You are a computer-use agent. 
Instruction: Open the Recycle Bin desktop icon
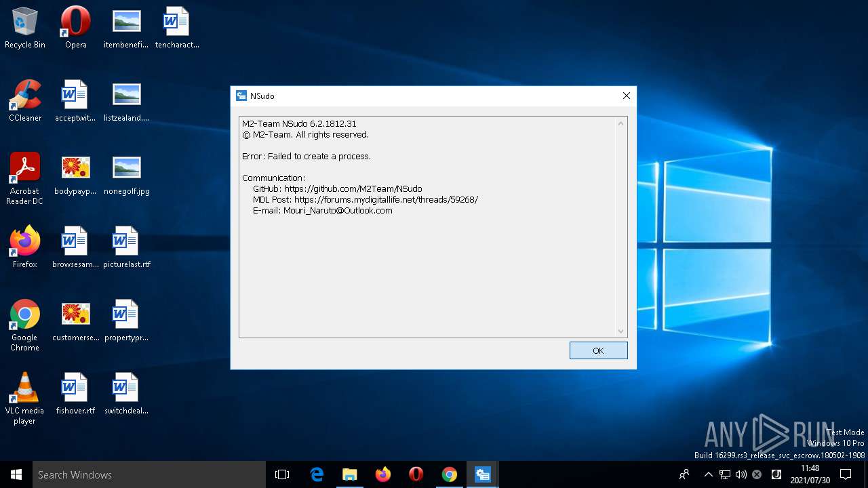[25, 28]
